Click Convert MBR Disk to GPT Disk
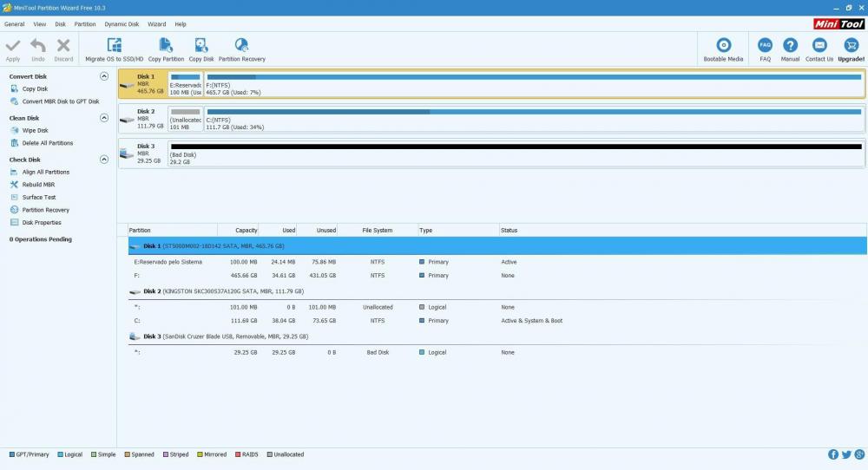868x470 pixels. [x=61, y=101]
